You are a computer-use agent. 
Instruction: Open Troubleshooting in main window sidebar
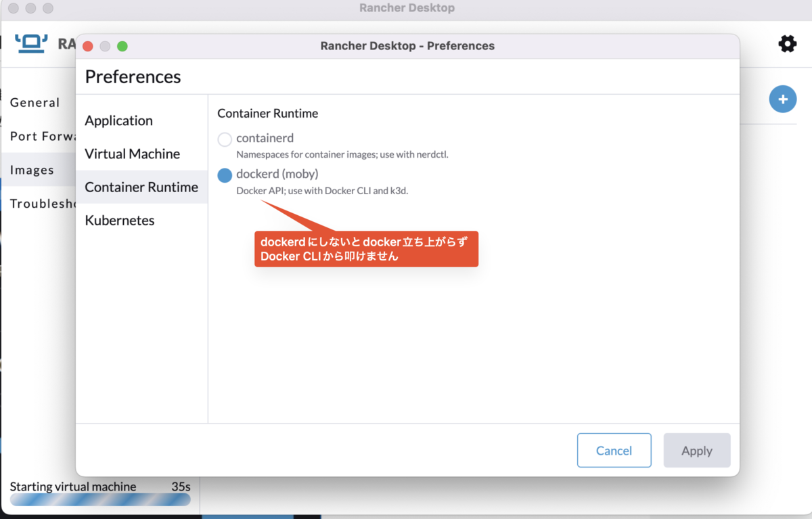pyautogui.click(x=43, y=204)
